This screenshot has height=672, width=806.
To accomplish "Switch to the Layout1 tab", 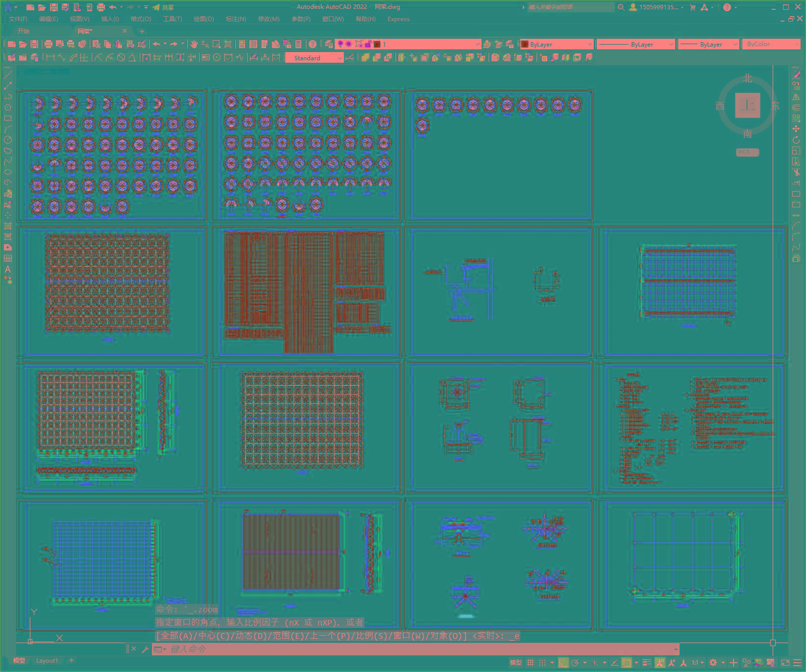I will coord(47,661).
